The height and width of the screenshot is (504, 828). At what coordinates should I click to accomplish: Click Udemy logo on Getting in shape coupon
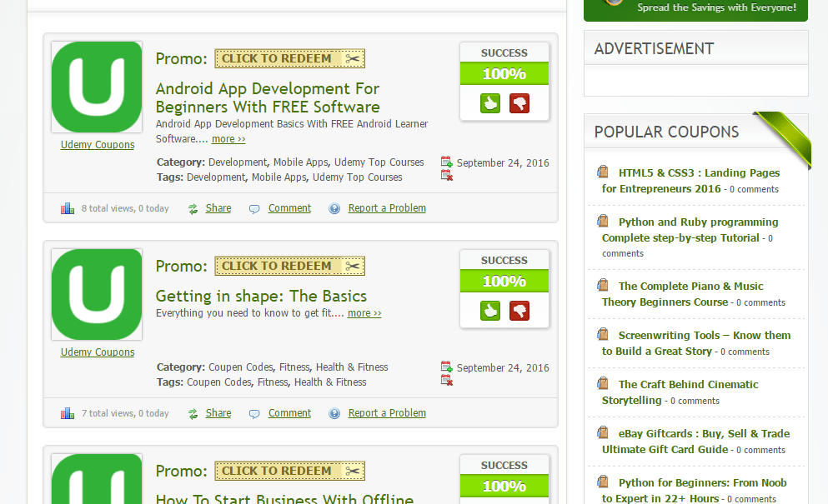97,294
